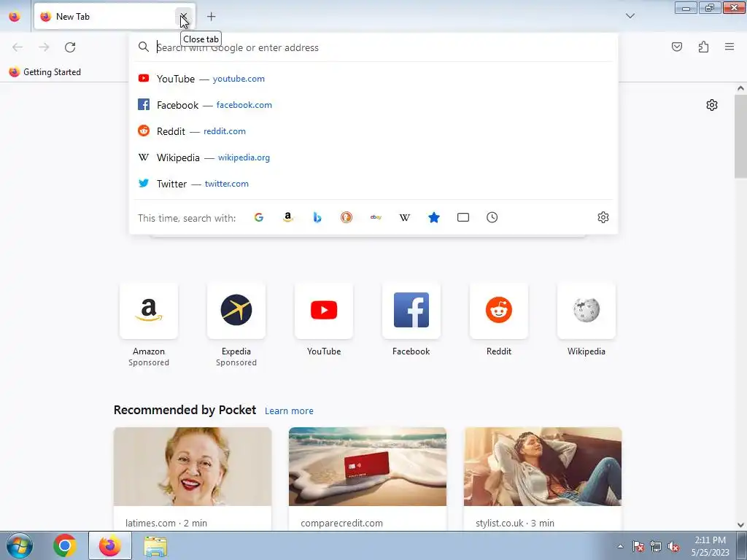Personalize new tab gear icon
The height and width of the screenshot is (560, 747).
click(712, 105)
